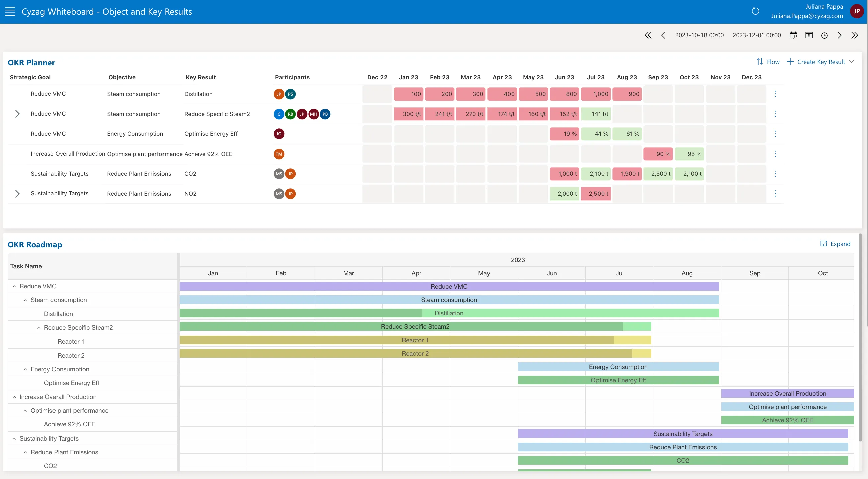Open the Create Key Result dropdown arrow
This screenshot has height=479, width=868.
852,61
